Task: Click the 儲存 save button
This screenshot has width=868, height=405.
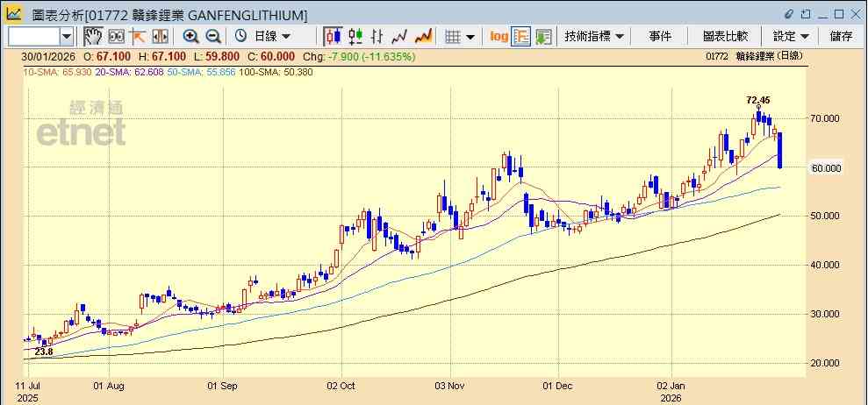Action: [x=842, y=37]
